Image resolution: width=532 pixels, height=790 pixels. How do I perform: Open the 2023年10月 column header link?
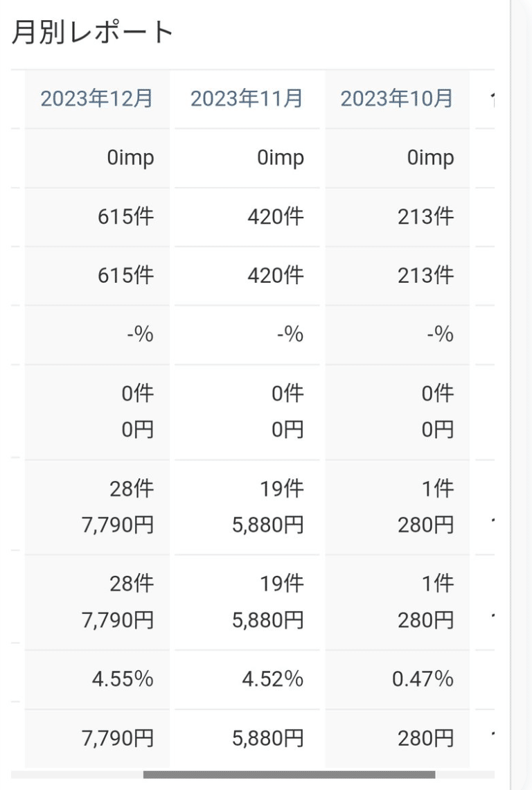397,98
